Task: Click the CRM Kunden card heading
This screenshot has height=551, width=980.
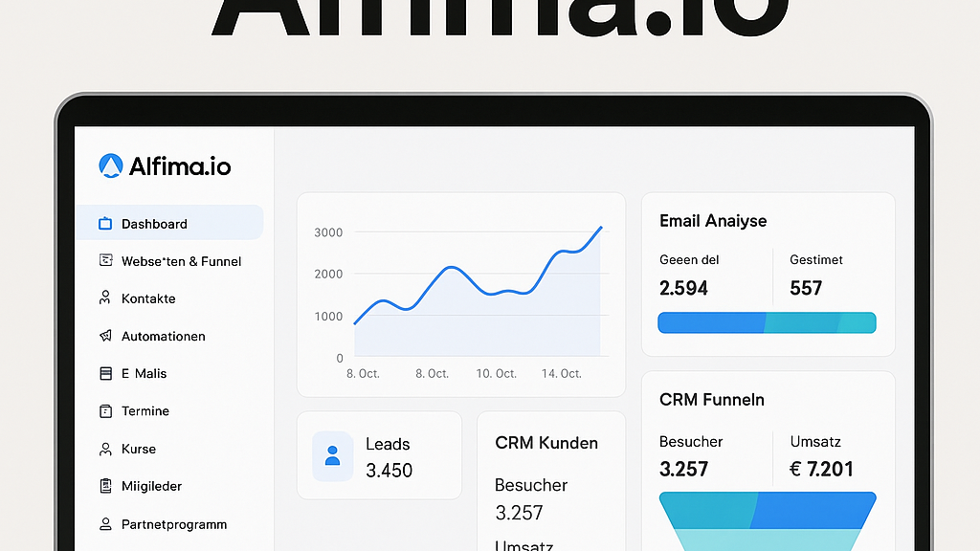Action: pyautogui.click(x=546, y=443)
